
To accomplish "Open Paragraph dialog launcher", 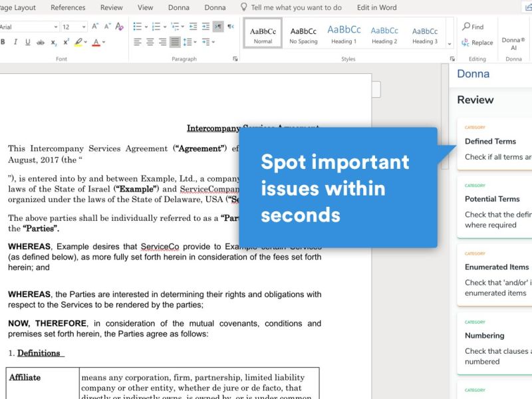I will pos(235,59).
